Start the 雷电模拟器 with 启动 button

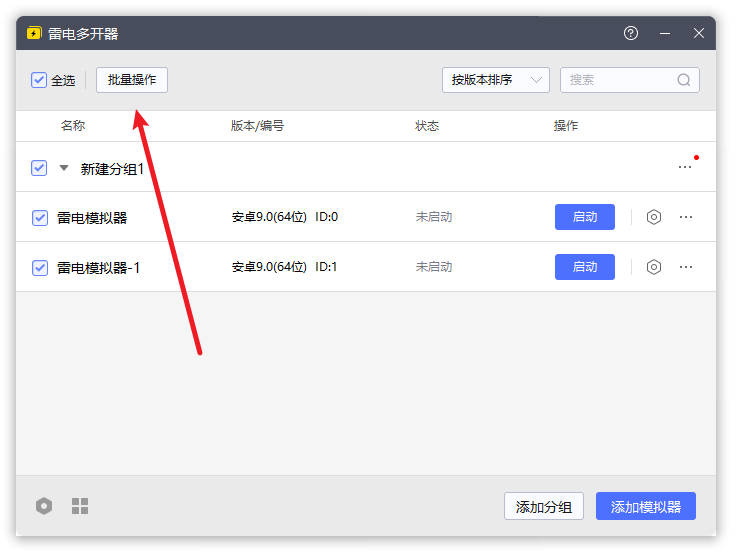(x=585, y=217)
